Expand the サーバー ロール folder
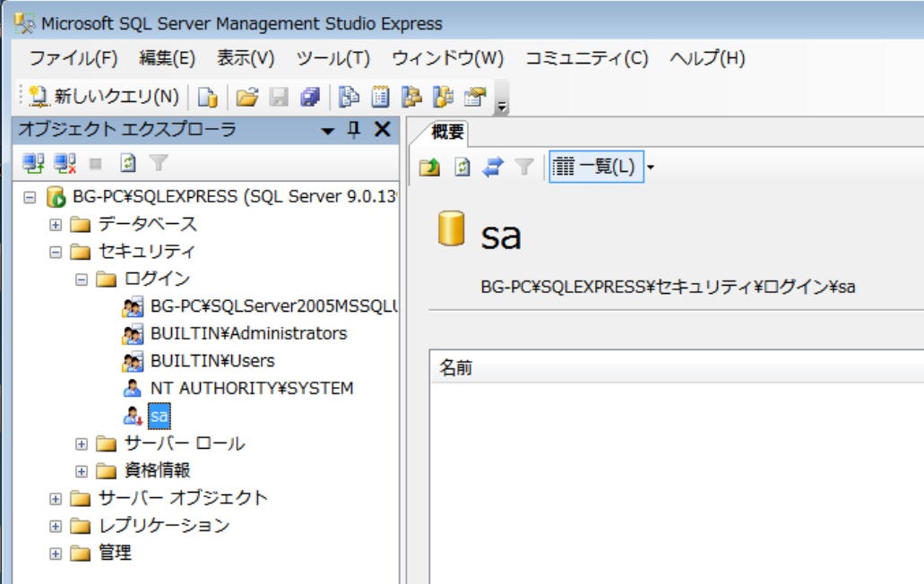 tap(82, 444)
